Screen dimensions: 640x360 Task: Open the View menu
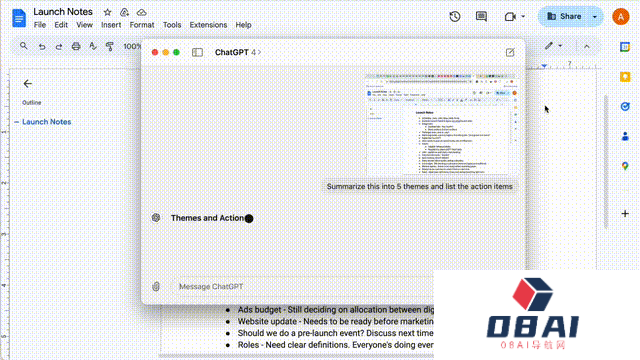[84, 25]
